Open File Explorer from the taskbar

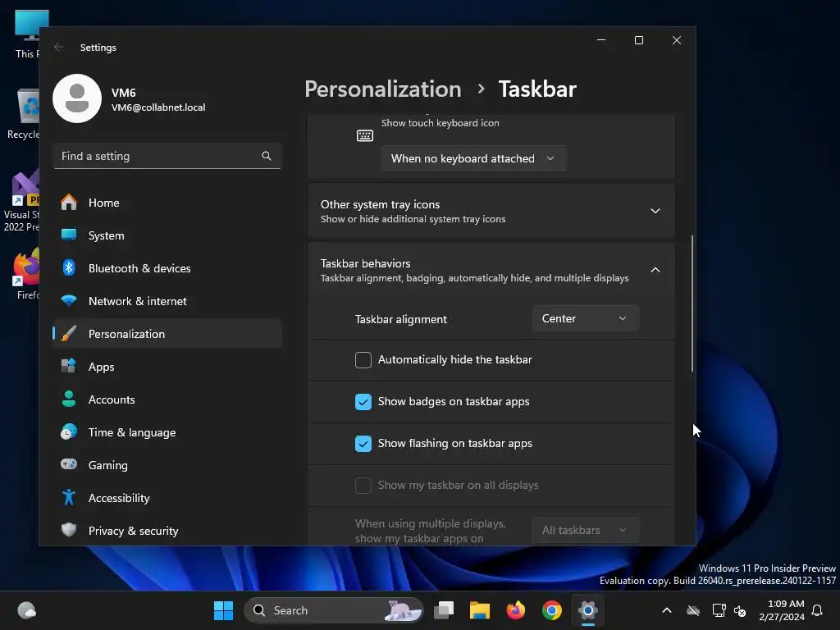click(x=480, y=610)
